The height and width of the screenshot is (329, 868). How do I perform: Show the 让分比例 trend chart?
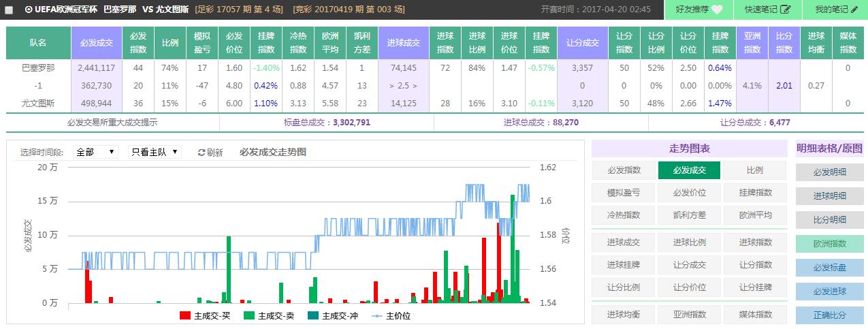(624, 287)
